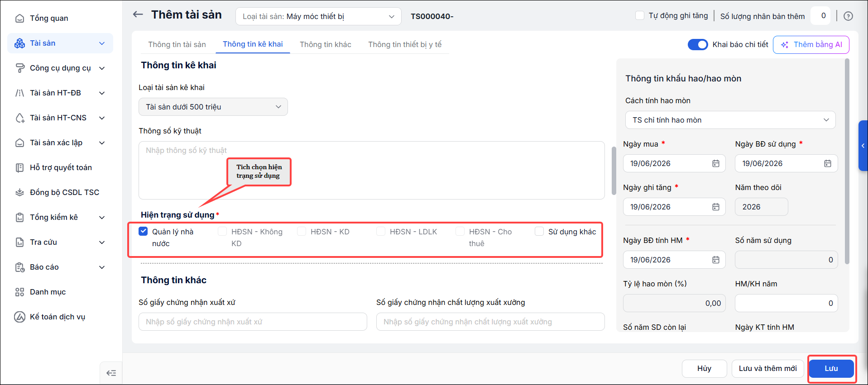Click the Năm theo dõi 2026 field
This screenshot has width=868, height=385.
click(762, 207)
